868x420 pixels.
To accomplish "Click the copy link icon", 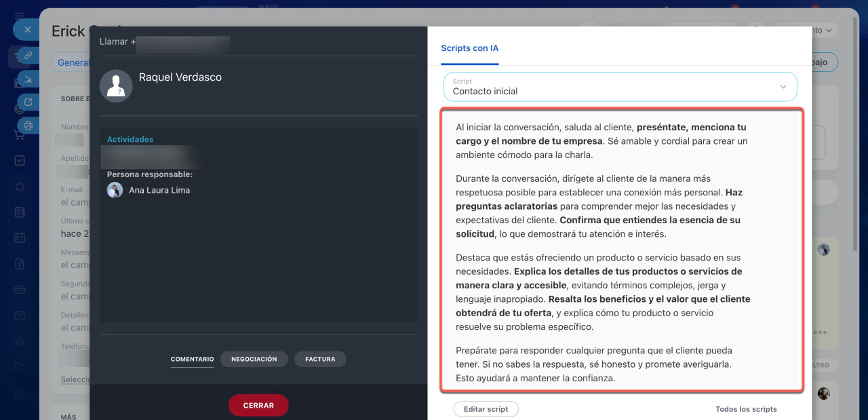I will [x=28, y=56].
